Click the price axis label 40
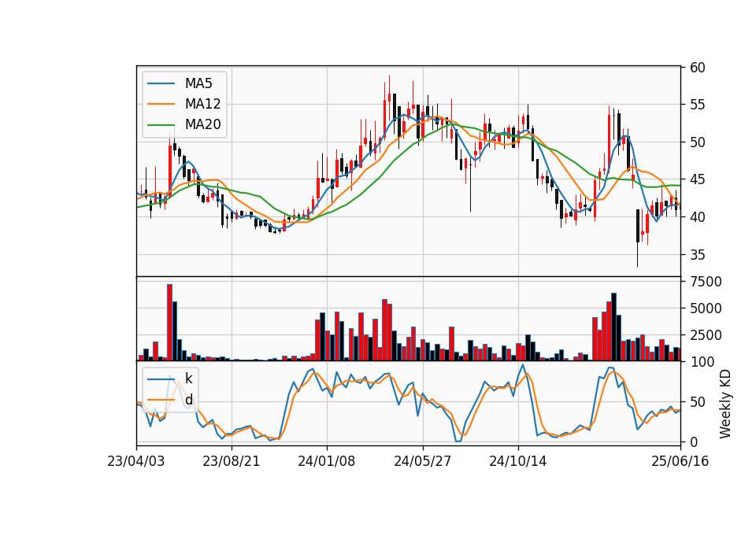This screenshot has height=543, width=756. (697, 217)
